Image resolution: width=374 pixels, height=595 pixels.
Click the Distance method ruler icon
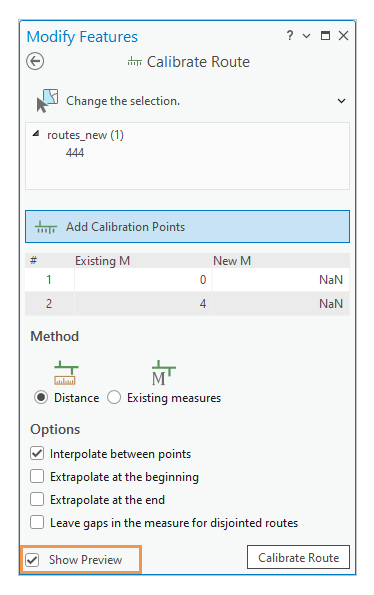[x=66, y=373]
